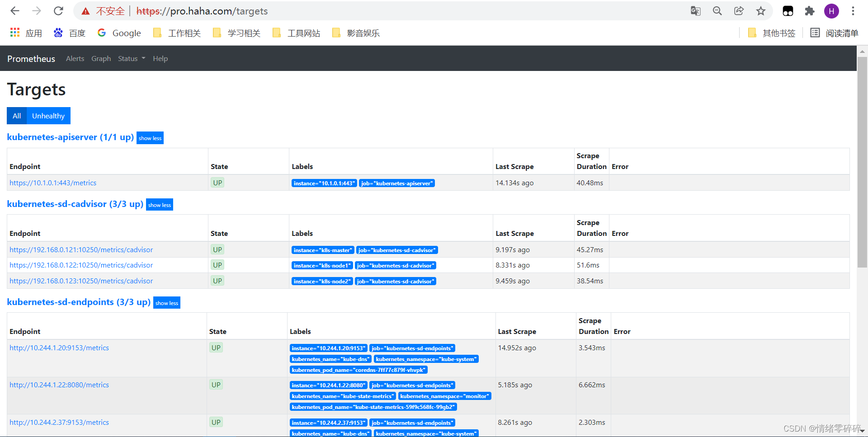Click the scrollbar down arrow
This screenshot has height=437, width=868.
tap(863, 432)
